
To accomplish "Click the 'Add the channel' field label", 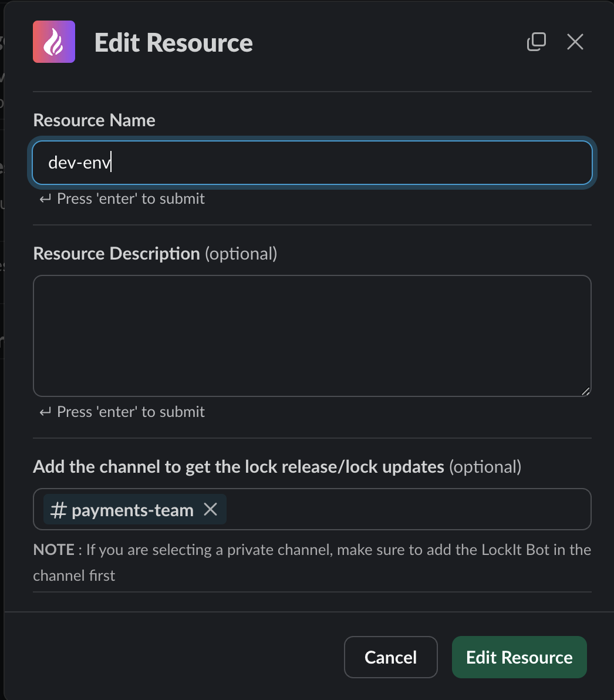I will coord(238,467).
